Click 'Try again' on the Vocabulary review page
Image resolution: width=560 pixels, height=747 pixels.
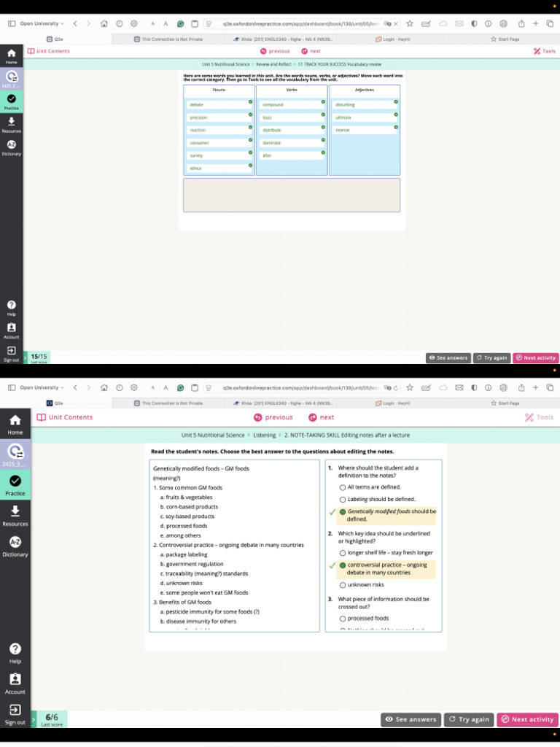(491, 357)
